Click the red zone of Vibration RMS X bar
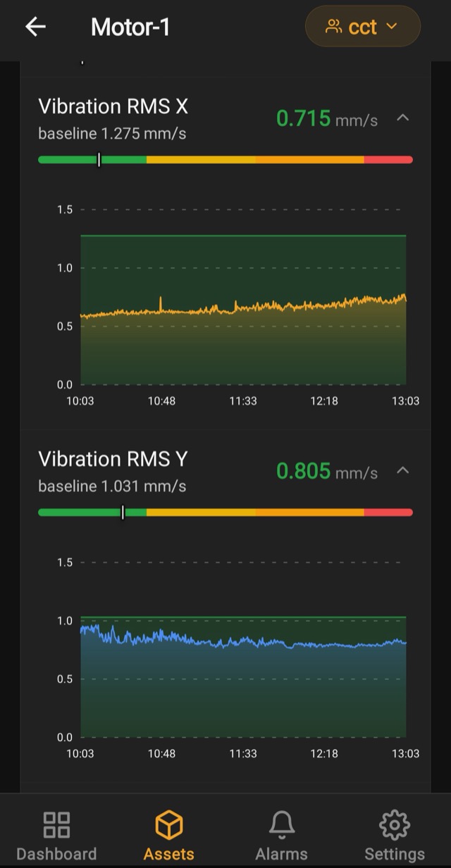Viewport: 451px width, 868px height. (388, 160)
